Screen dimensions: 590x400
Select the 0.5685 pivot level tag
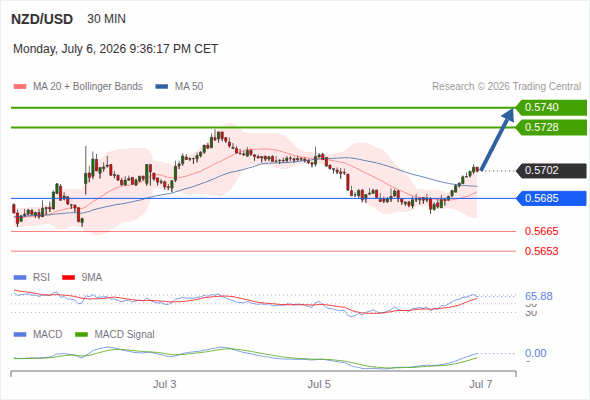coord(551,198)
